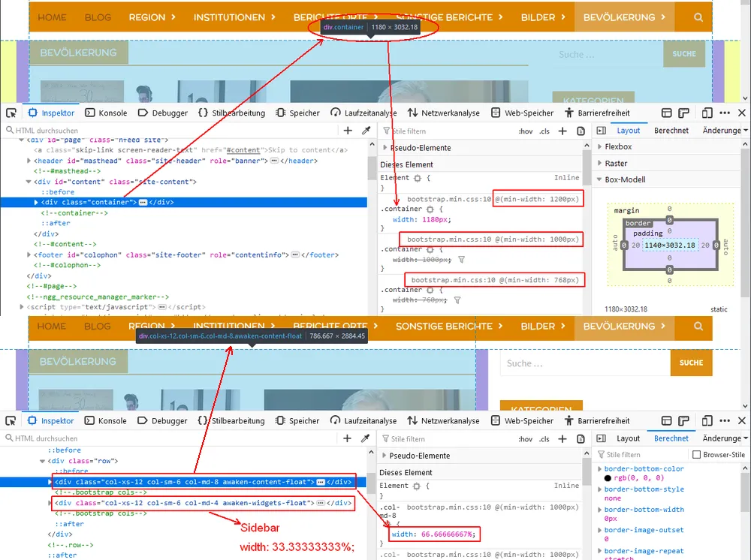Click add-node plus icon beside upper HTML search
751x560 pixels.
coord(348,130)
